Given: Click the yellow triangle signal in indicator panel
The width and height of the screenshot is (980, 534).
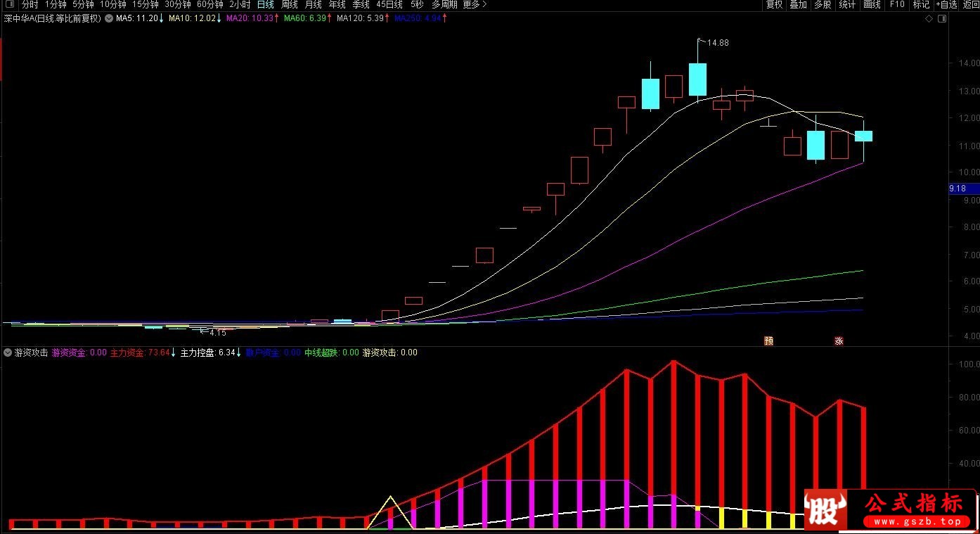Looking at the screenshot, I should pos(390,512).
